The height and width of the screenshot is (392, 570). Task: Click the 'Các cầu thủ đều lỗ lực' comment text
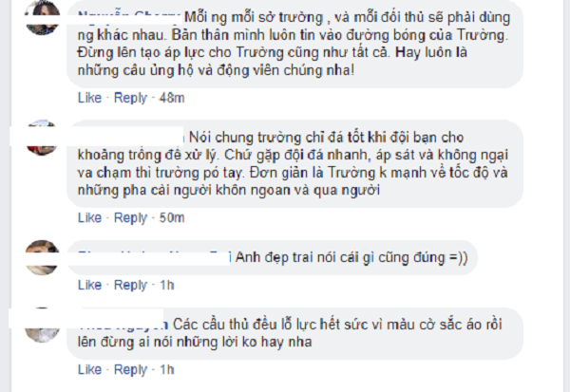point(290,333)
